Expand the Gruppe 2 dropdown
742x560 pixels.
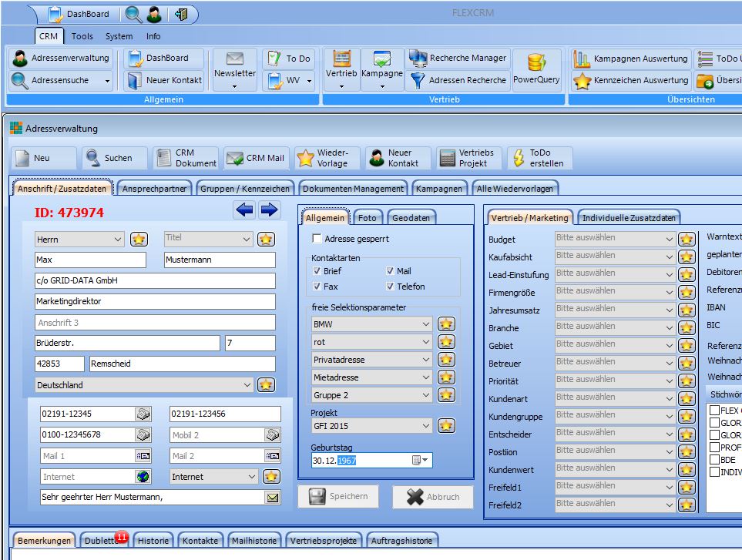click(x=426, y=395)
